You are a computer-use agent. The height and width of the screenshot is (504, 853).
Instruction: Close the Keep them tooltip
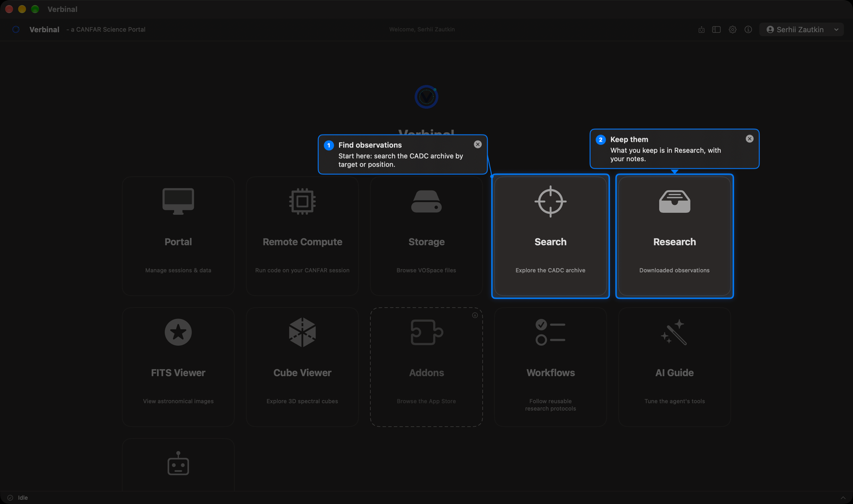(749, 139)
